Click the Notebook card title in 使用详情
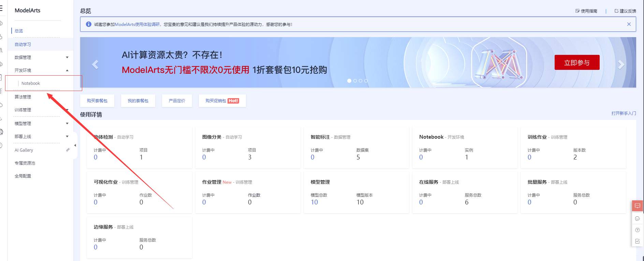This screenshot has width=644, height=261. tap(431, 137)
